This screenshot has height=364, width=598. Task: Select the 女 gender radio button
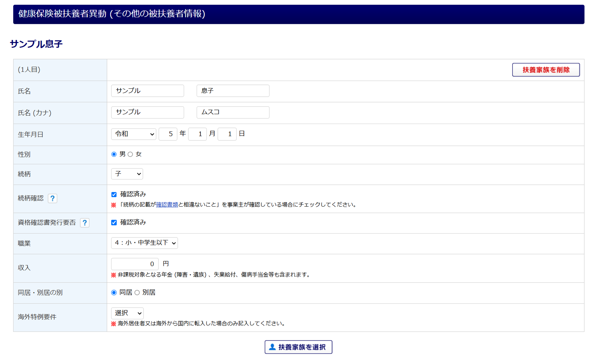[130, 154]
